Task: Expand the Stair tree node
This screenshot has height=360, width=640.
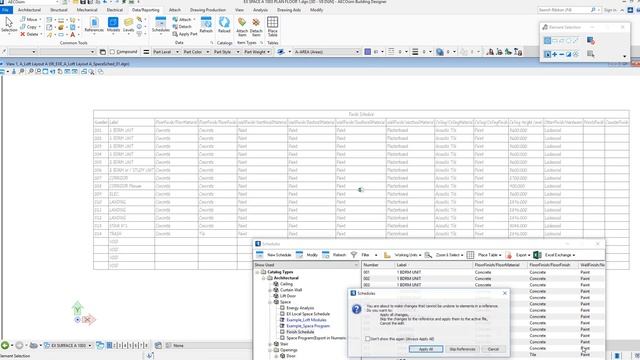Action: [x=270, y=344]
